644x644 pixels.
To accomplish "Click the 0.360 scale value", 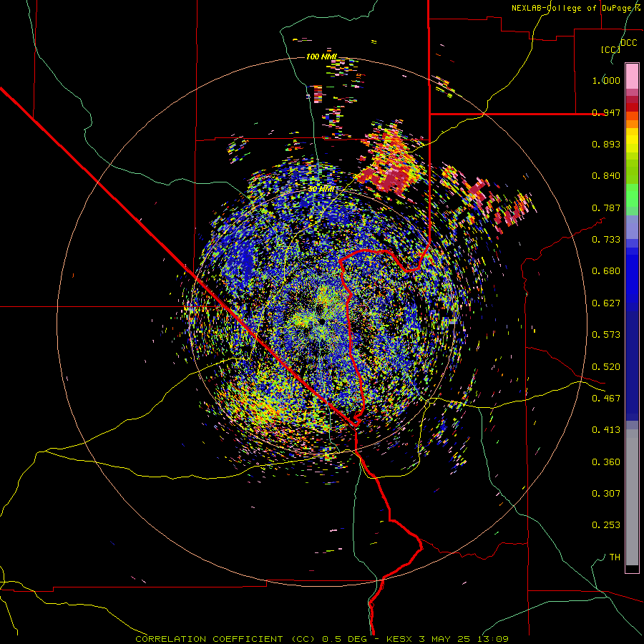I will 606,462.
